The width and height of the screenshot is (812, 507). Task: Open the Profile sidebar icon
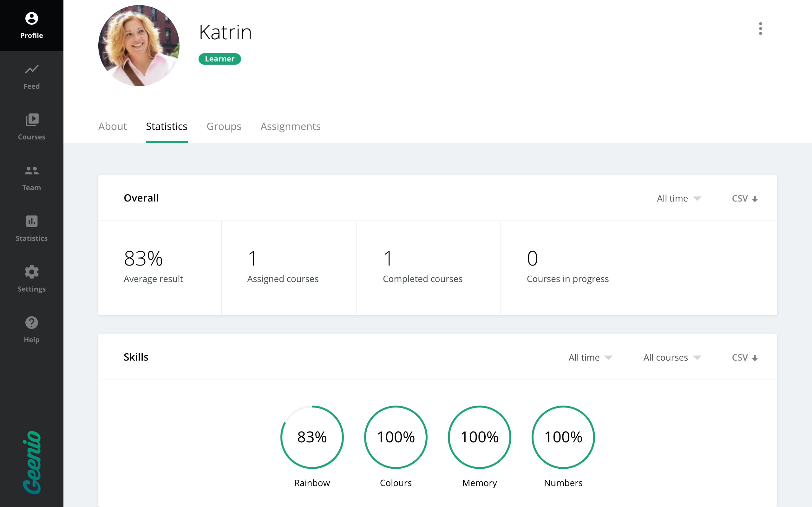click(31, 25)
